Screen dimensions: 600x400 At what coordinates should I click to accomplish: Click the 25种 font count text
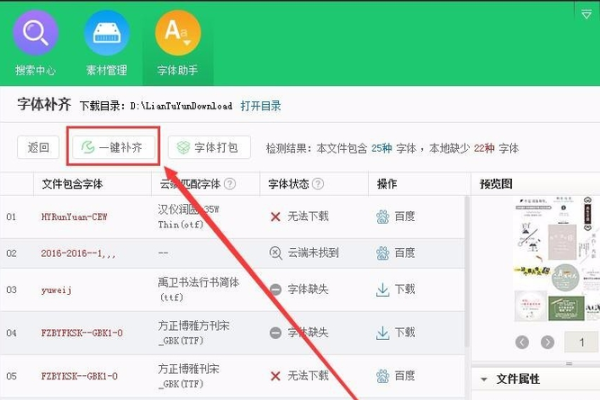(382, 148)
